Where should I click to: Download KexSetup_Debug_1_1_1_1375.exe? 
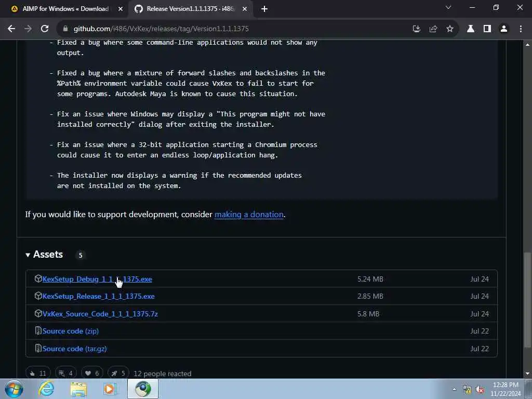97,279
